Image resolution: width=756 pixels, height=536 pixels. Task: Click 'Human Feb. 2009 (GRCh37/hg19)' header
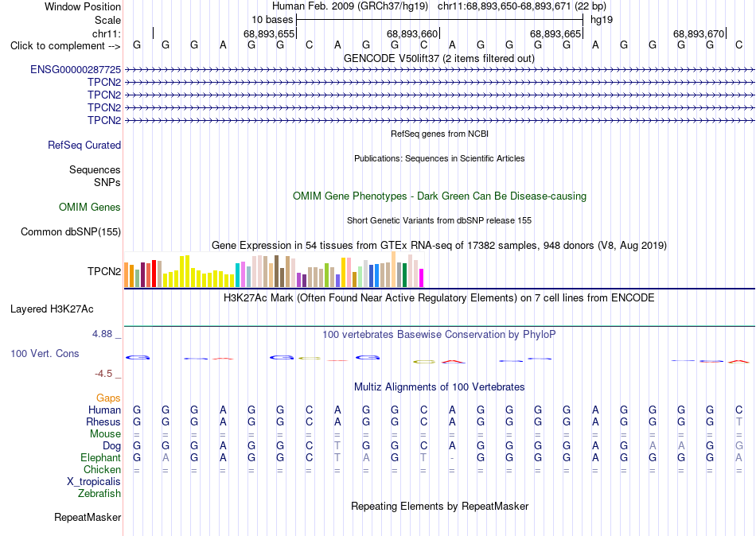coord(350,6)
